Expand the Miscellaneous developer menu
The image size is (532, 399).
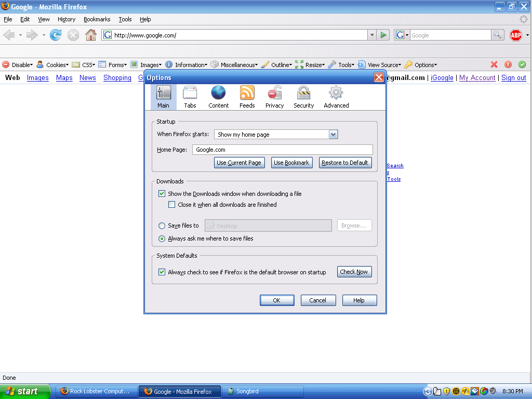(x=234, y=65)
